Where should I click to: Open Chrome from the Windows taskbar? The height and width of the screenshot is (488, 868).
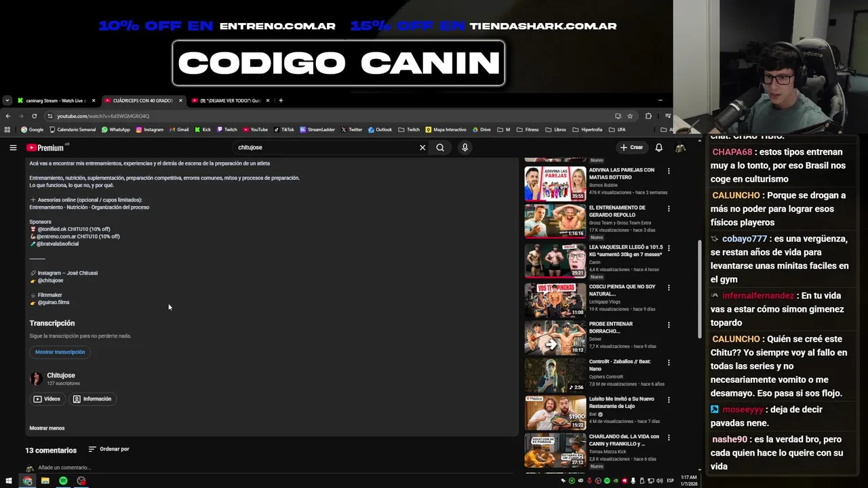[27, 481]
